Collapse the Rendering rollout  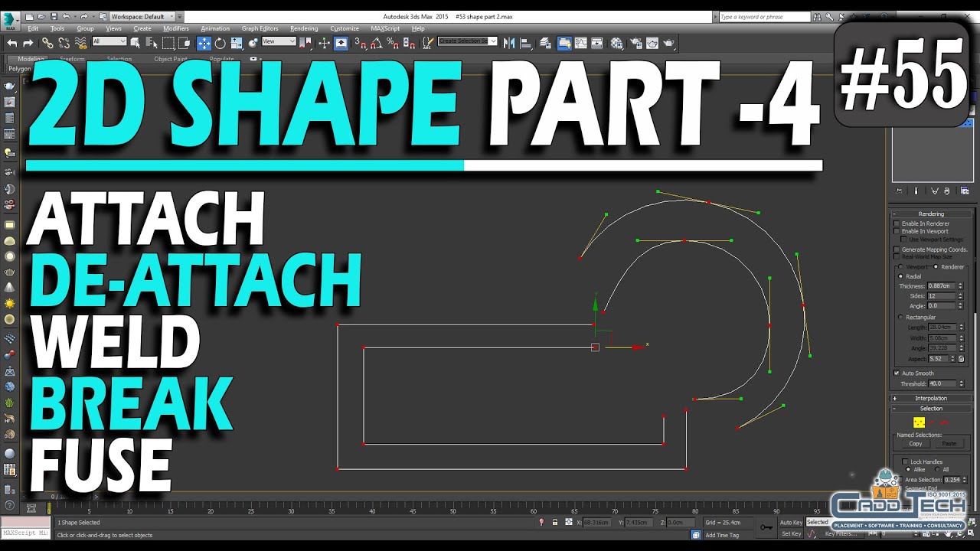pos(931,214)
